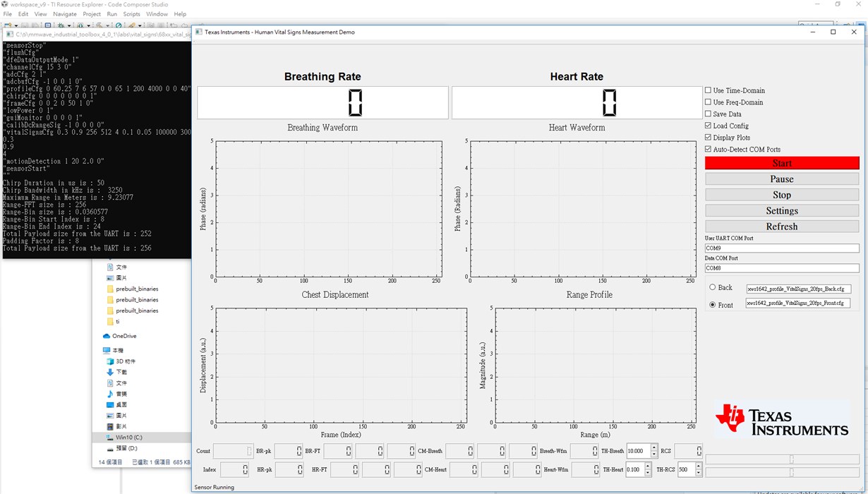This screenshot has height=494, width=868.
Task: Click "sensorStart" line in console window
Action: coord(26,168)
